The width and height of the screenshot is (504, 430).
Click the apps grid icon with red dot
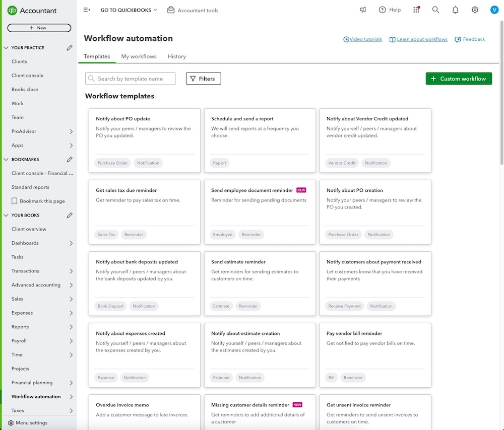coord(416,9)
